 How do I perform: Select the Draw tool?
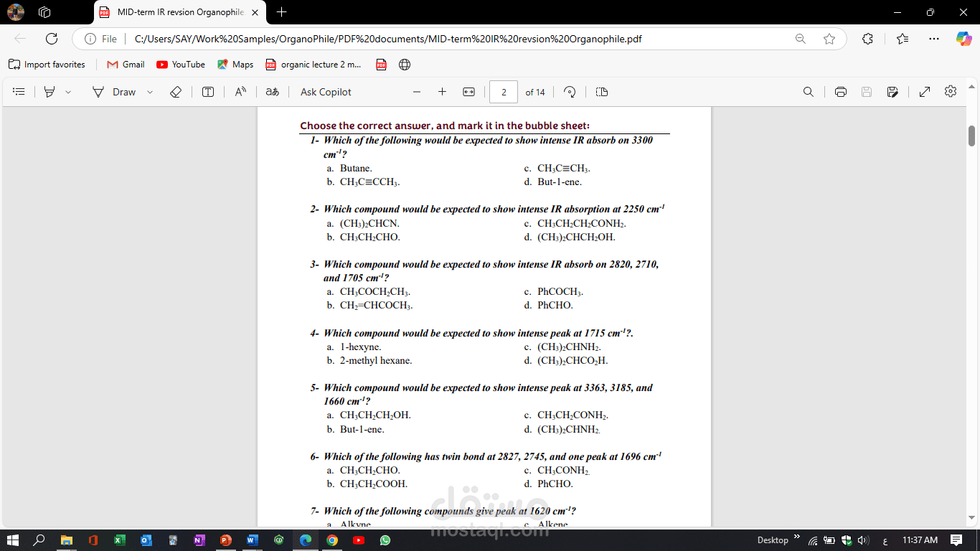pos(114,92)
